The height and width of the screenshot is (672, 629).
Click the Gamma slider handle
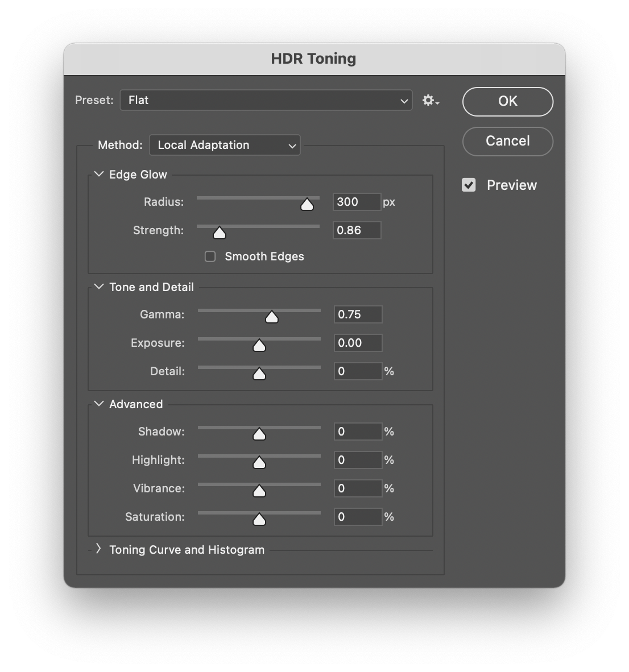click(x=272, y=317)
